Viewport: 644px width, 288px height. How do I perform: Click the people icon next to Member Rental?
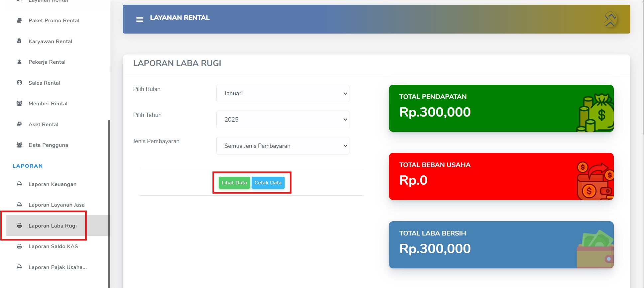point(20,103)
